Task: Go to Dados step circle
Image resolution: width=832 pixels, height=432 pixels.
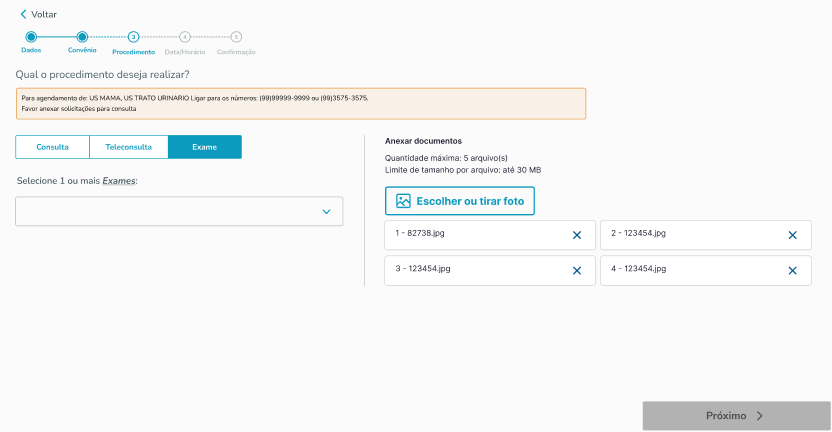Action: click(x=31, y=37)
